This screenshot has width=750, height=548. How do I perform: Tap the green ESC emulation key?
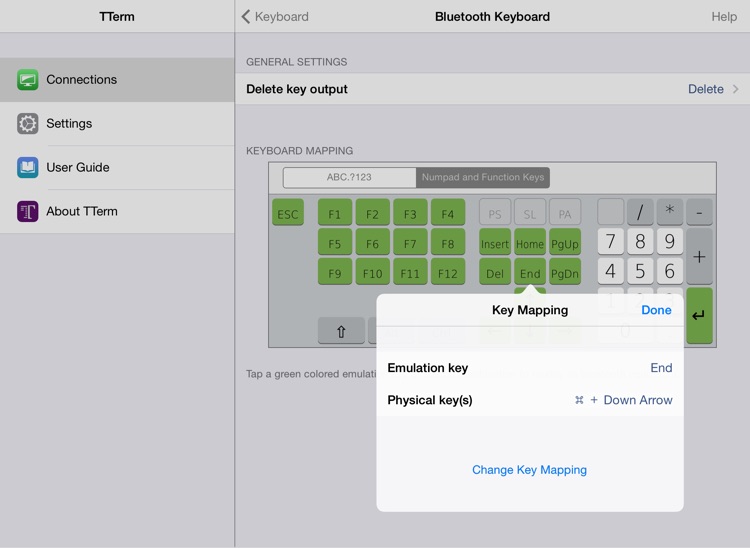(x=288, y=212)
